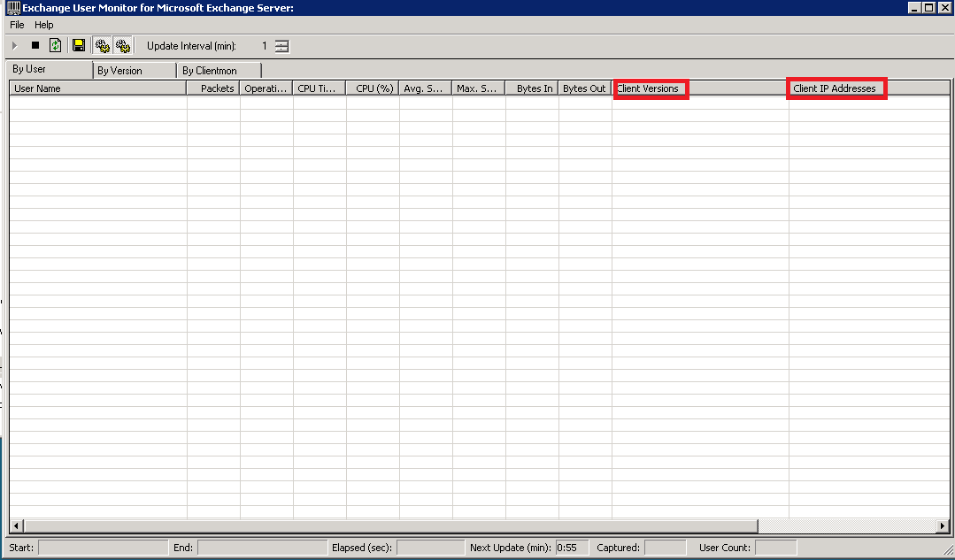Click the Client Versions column header
This screenshot has height=560, width=955.
(x=650, y=88)
